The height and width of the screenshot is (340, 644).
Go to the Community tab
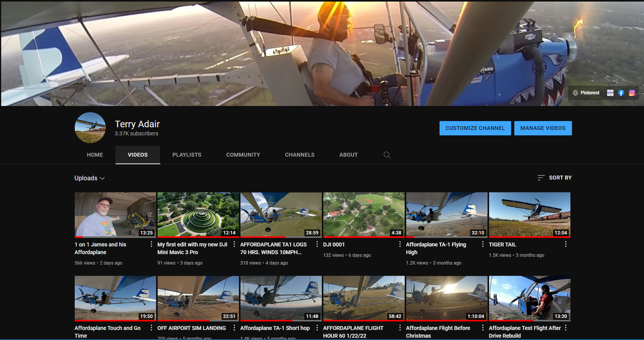(243, 155)
